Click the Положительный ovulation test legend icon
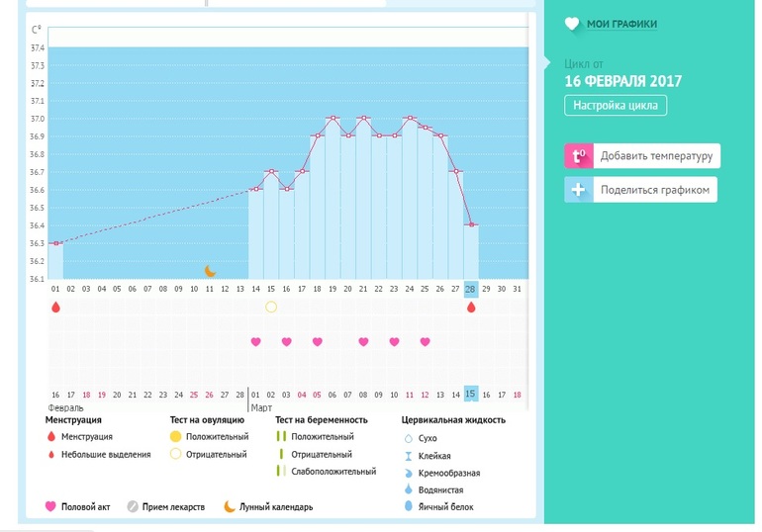Image resolution: width=762 pixels, height=532 pixels. tap(175, 437)
